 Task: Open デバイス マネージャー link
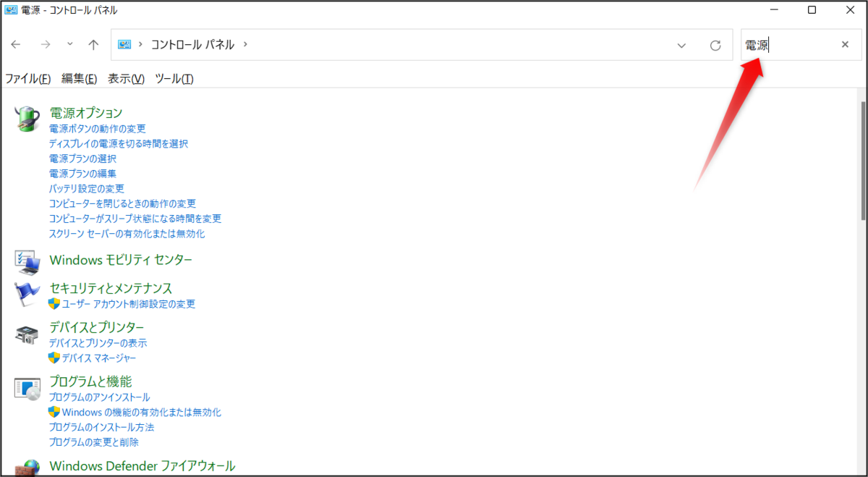(x=99, y=358)
